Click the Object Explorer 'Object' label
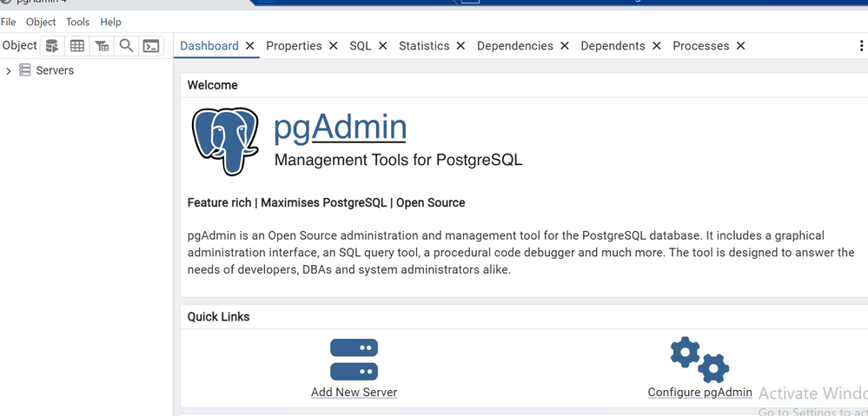868x416 pixels. (x=19, y=45)
